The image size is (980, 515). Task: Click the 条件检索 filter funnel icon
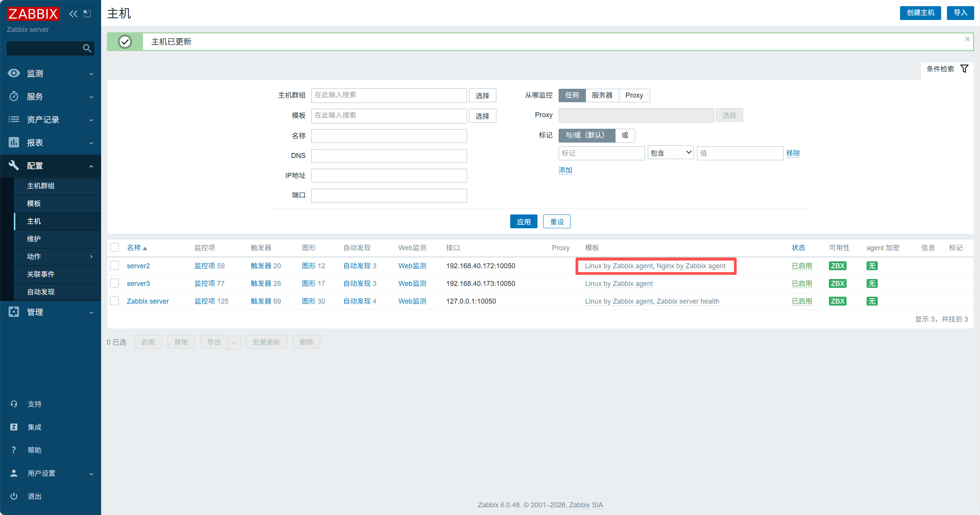click(964, 69)
